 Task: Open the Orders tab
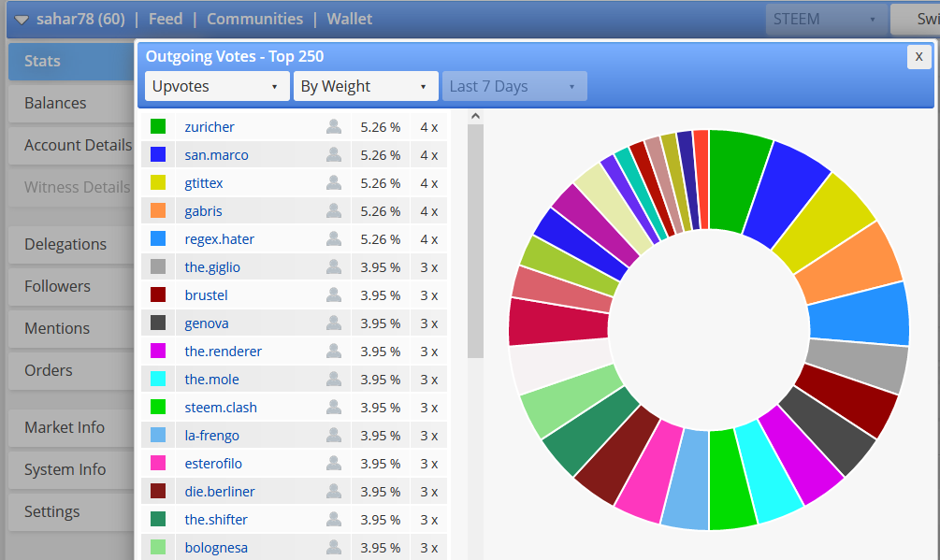pos(71,370)
